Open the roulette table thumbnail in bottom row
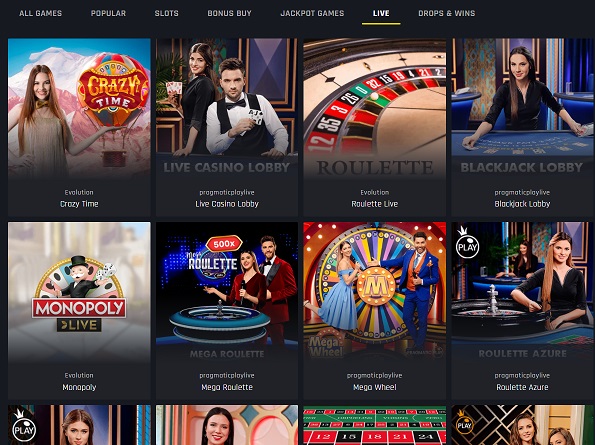Viewport: 595px width, 445px height. 375,425
